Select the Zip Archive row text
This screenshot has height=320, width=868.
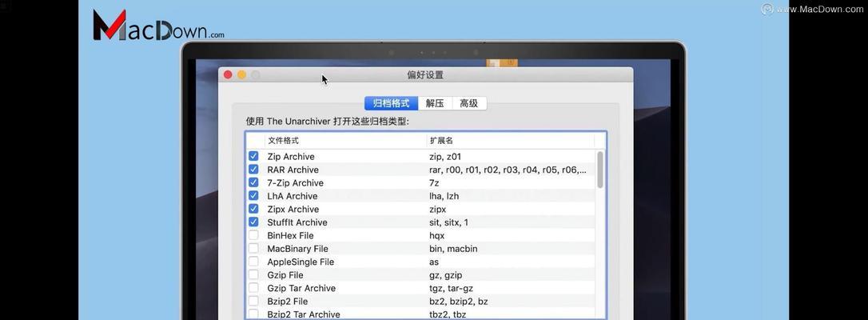[x=291, y=157]
